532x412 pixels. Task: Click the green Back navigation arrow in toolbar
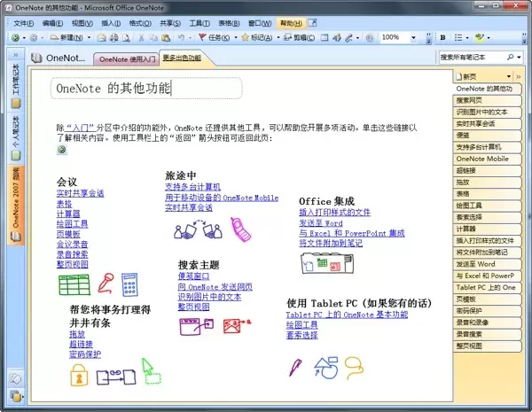point(15,37)
